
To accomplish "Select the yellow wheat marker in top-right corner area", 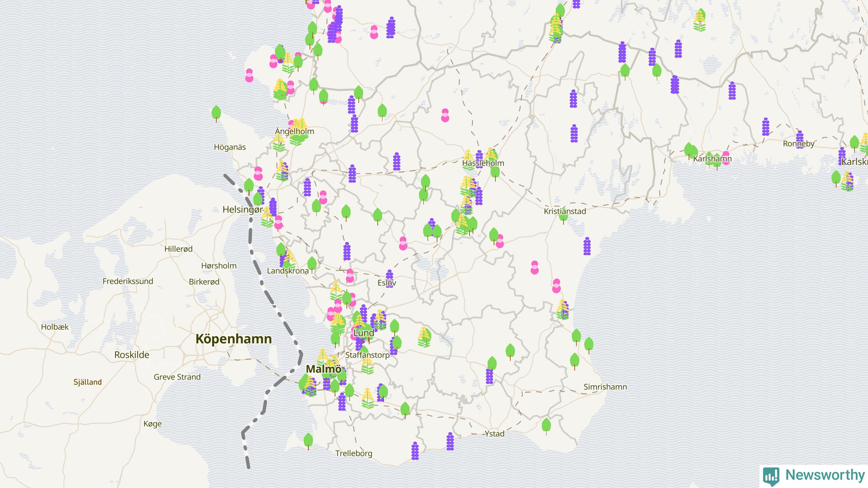I will pos(699,21).
